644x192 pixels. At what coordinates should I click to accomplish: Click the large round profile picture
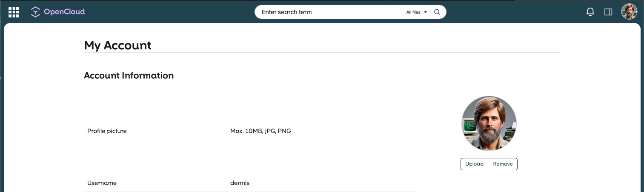coord(489,123)
